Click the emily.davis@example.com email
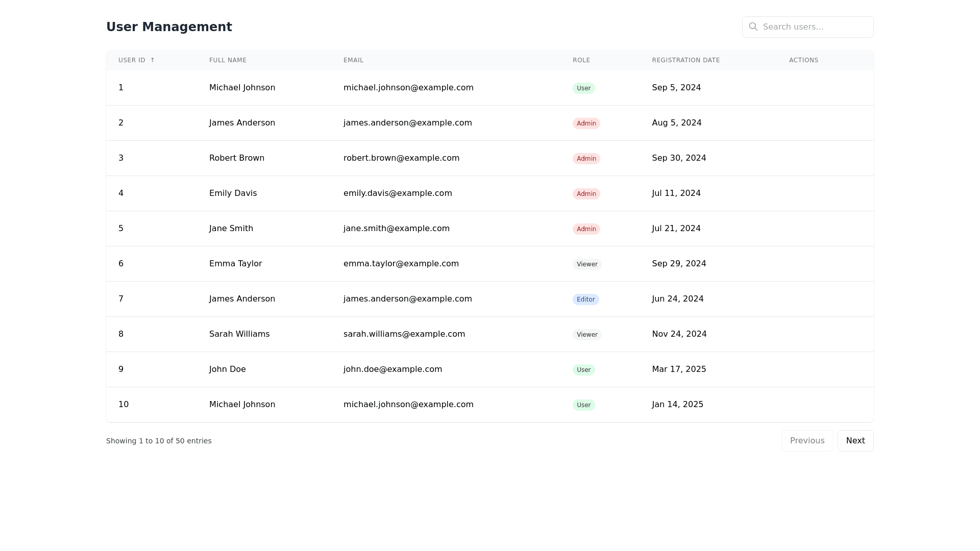This screenshot has height=551, width=980. coord(397,193)
